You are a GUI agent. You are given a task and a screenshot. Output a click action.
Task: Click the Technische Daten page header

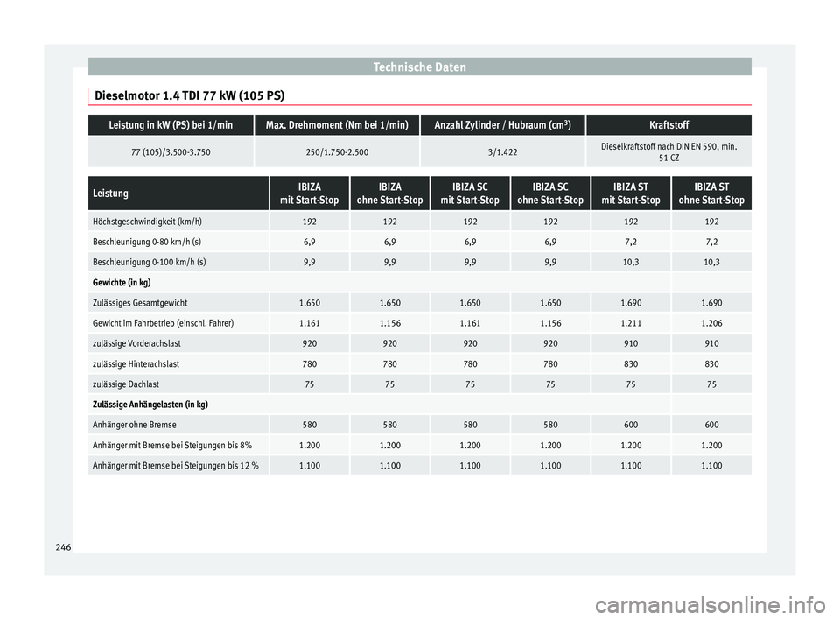click(x=419, y=67)
